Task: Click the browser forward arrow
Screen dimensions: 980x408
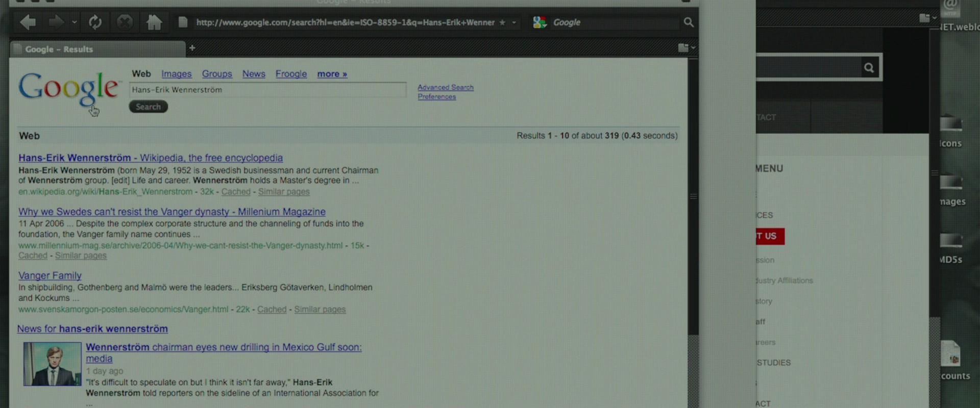Action: tap(56, 22)
